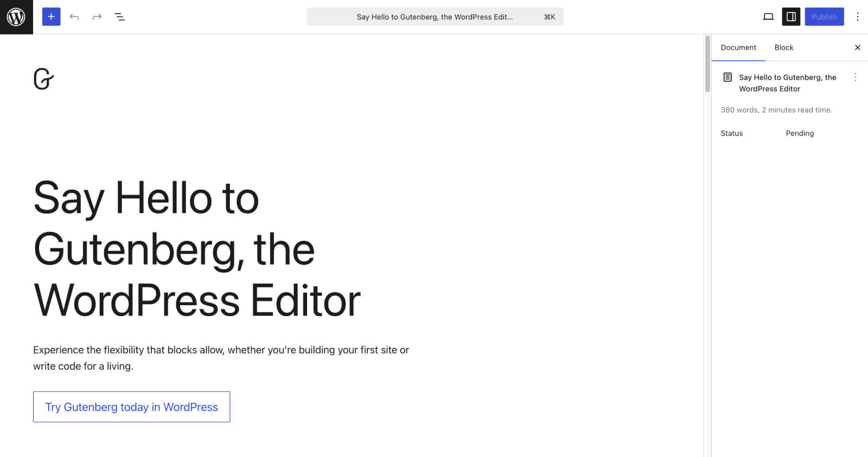Select the intro paragraph about block flexibility
The image size is (868, 457).
(x=221, y=358)
